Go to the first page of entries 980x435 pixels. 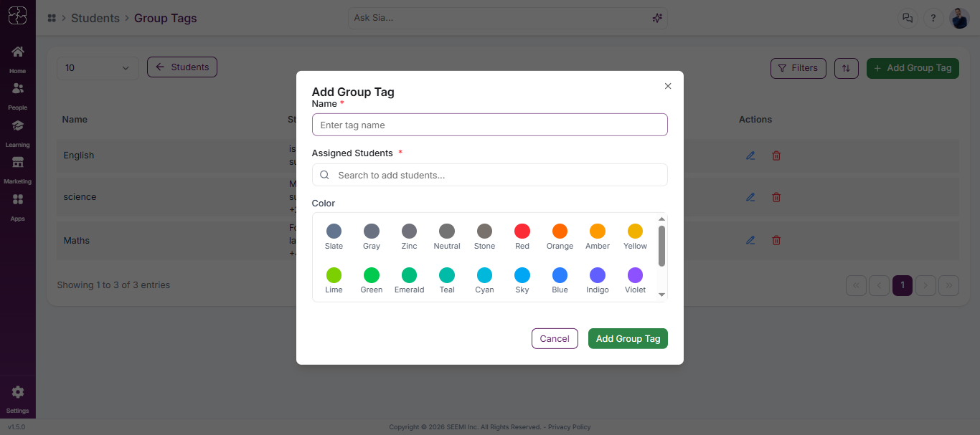857,285
